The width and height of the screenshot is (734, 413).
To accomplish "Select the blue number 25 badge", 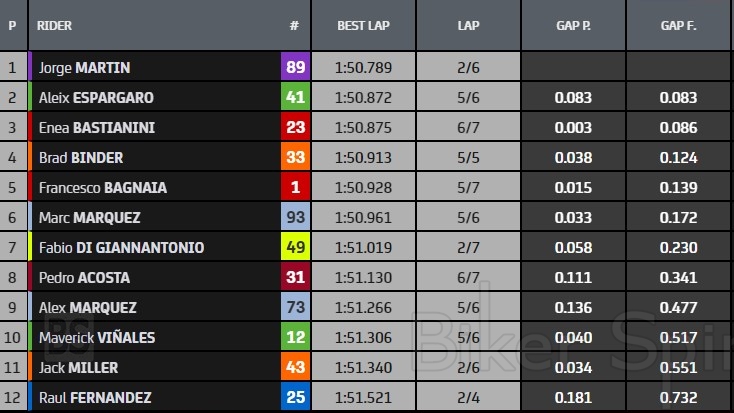I will click(295, 398).
